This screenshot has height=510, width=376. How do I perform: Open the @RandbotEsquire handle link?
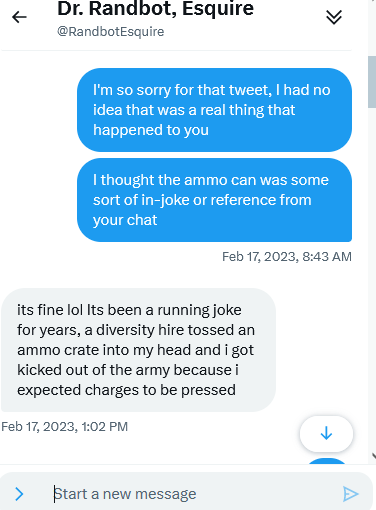[x=111, y=32]
